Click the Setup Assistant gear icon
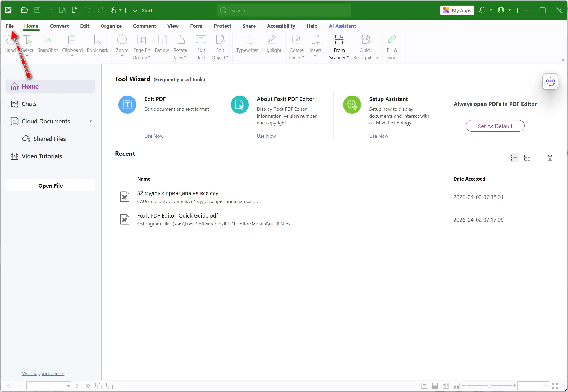Image resolution: width=568 pixels, height=392 pixels. pos(352,105)
